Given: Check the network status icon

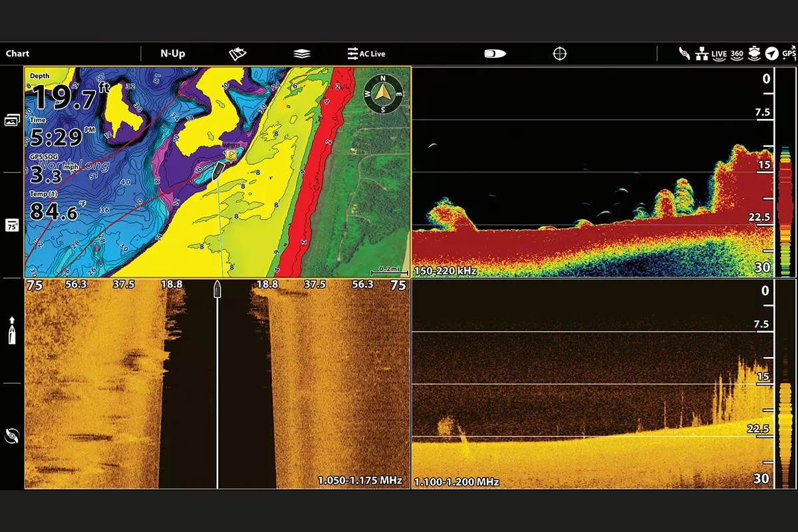Looking at the screenshot, I should point(702,55).
